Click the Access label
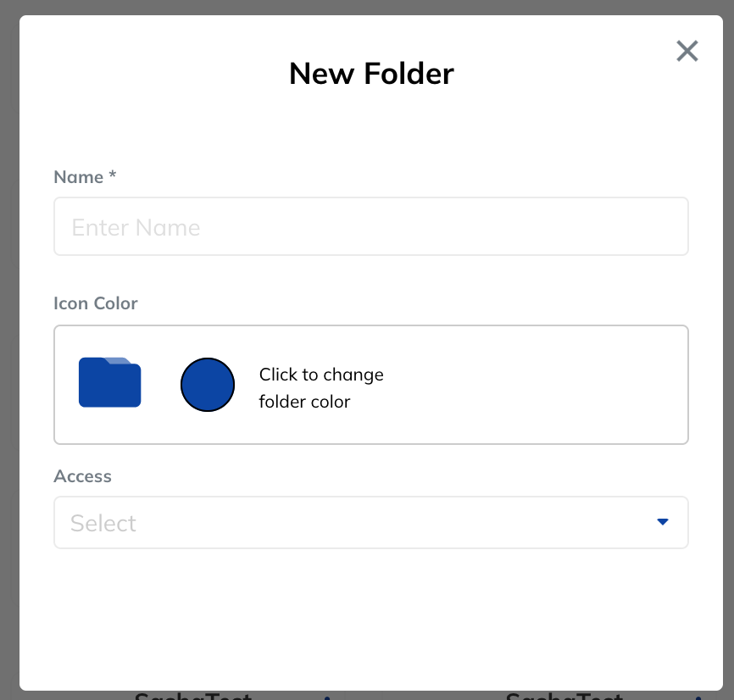The height and width of the screenshot is (700, 734). (x=82, y=476)
